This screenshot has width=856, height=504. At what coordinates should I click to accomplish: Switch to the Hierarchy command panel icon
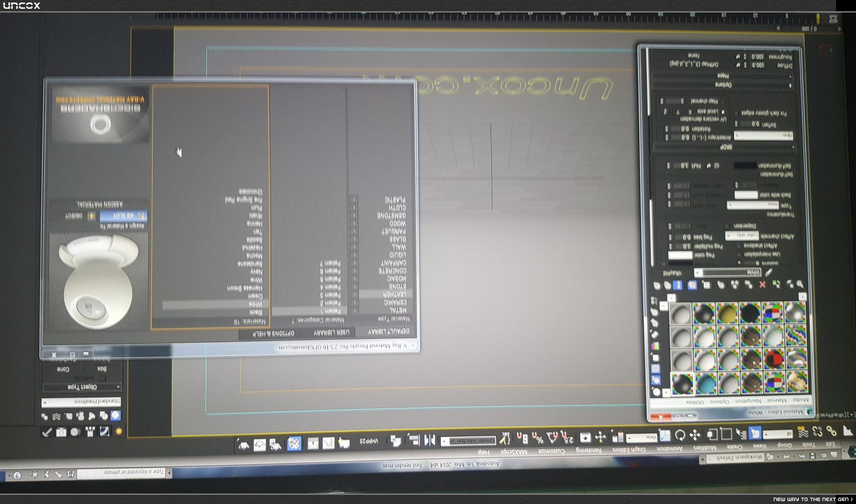tap(90, 431)
